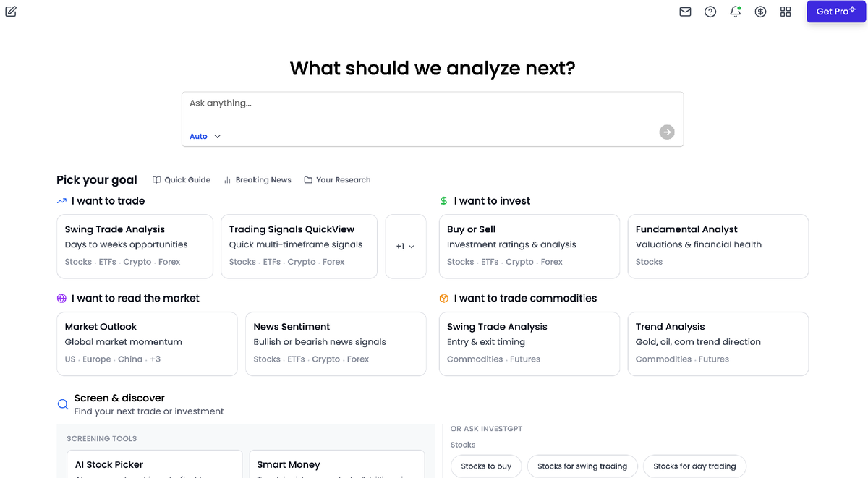This screenshot has height=478, width=868.
Task: Start a new chat with the compose icon
Action: [x=10, y=12]
